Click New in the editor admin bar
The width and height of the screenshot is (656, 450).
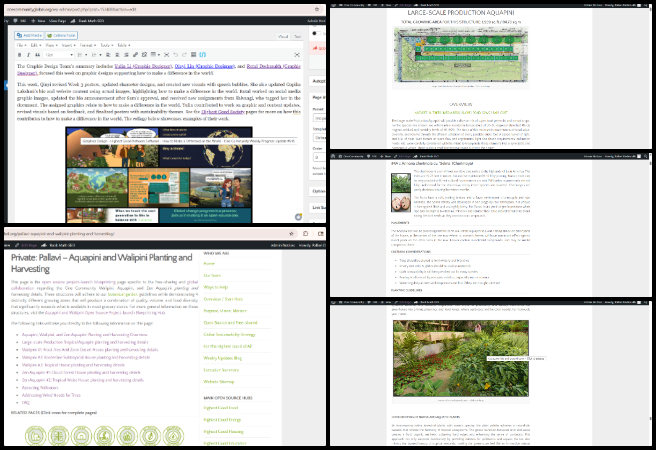click(x=38, y=20)
